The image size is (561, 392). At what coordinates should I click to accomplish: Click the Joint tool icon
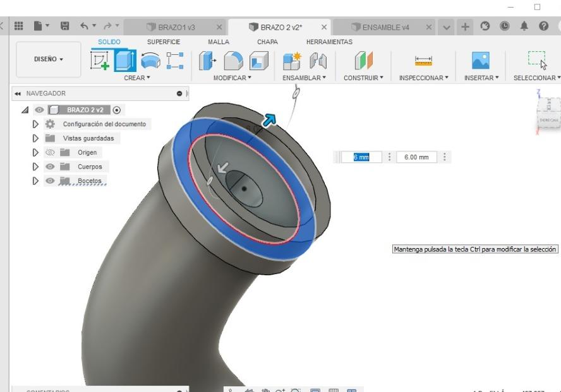pyautogui.click(x=318, y=61)
